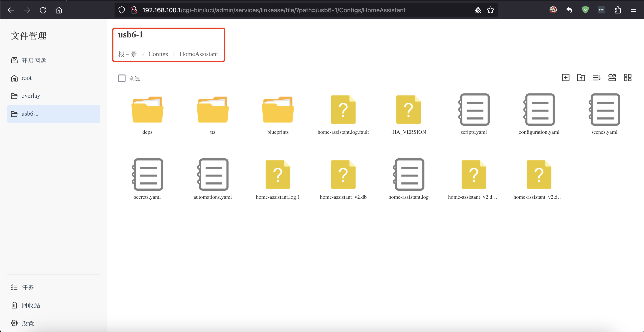Go back in the browser
Viewport: 644px width, 332px height.
coord(11,10)
